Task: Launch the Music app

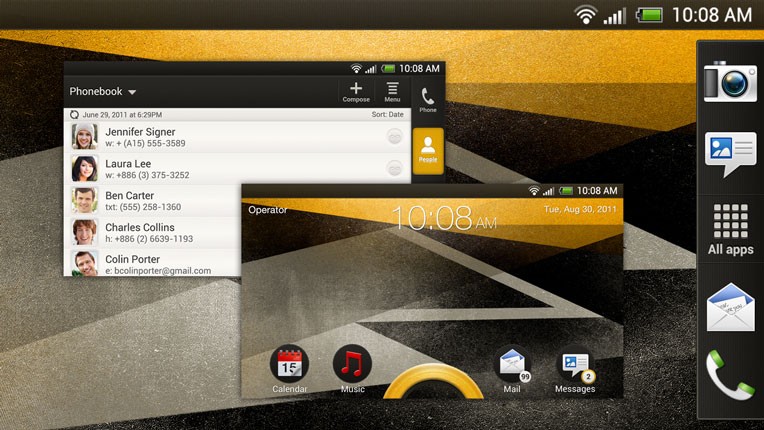Action: click(352, 366)
